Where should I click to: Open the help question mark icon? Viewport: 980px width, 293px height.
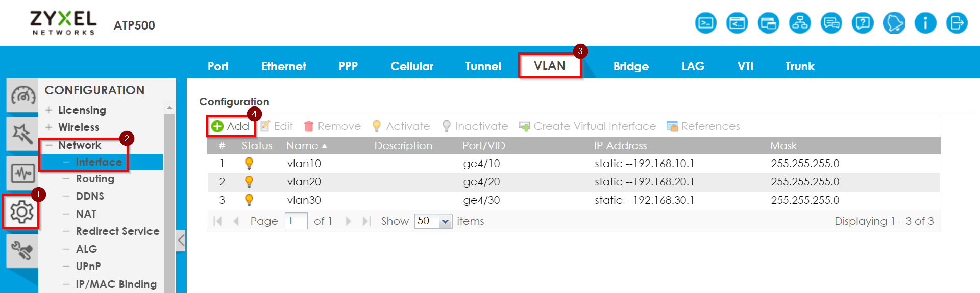tap(863, 23)
